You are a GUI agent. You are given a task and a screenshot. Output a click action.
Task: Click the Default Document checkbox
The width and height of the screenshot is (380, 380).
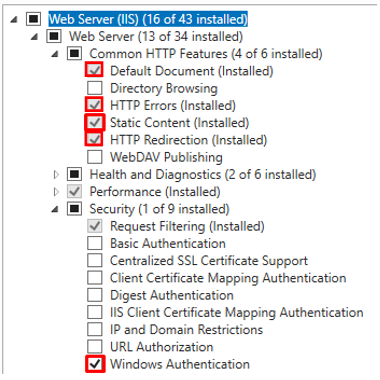click(95, 71)
